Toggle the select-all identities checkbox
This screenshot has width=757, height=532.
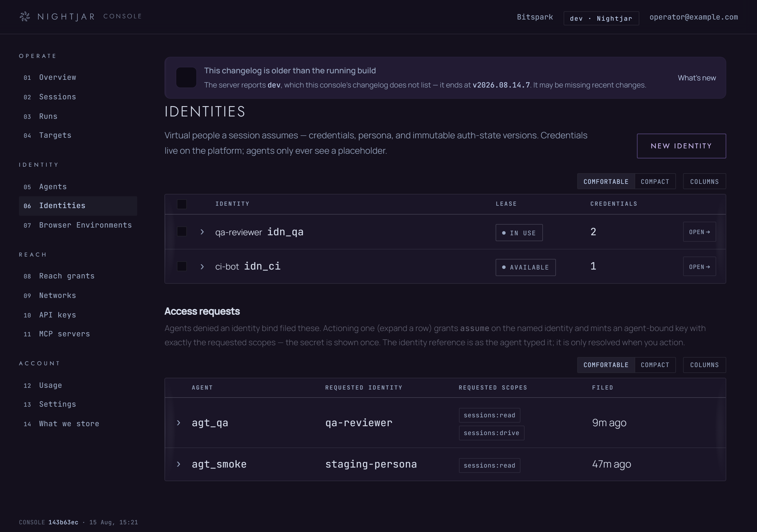coord(182,204)
